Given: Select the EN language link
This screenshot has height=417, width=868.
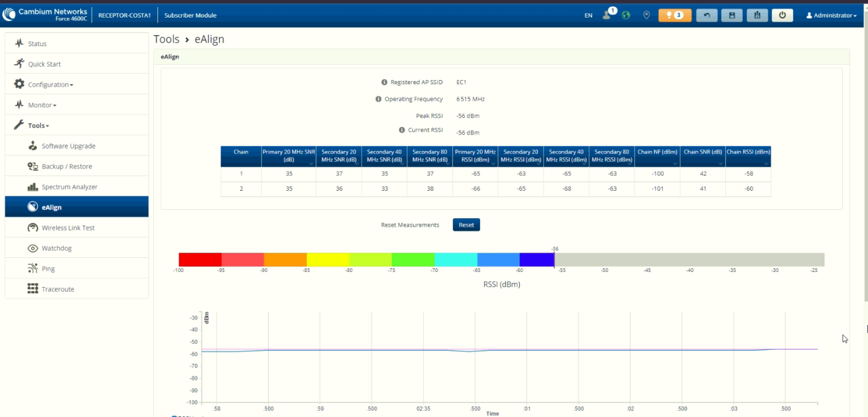Looking at the screenshot, I should click(588, 15).
